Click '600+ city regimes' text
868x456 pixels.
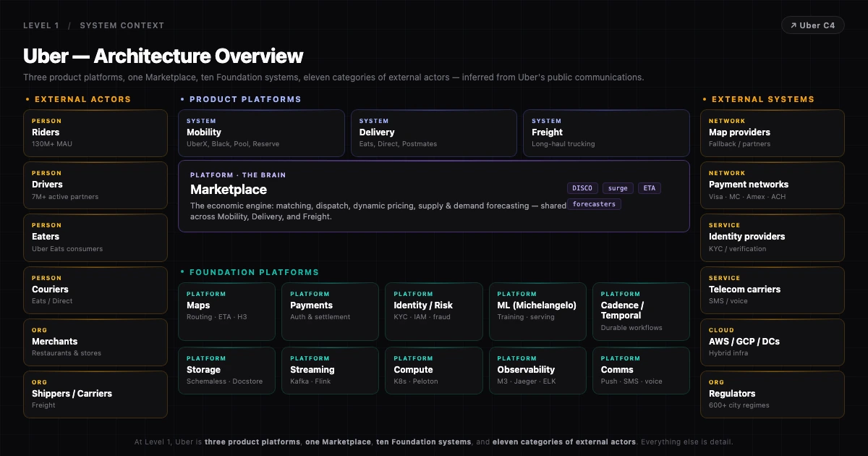739,405
